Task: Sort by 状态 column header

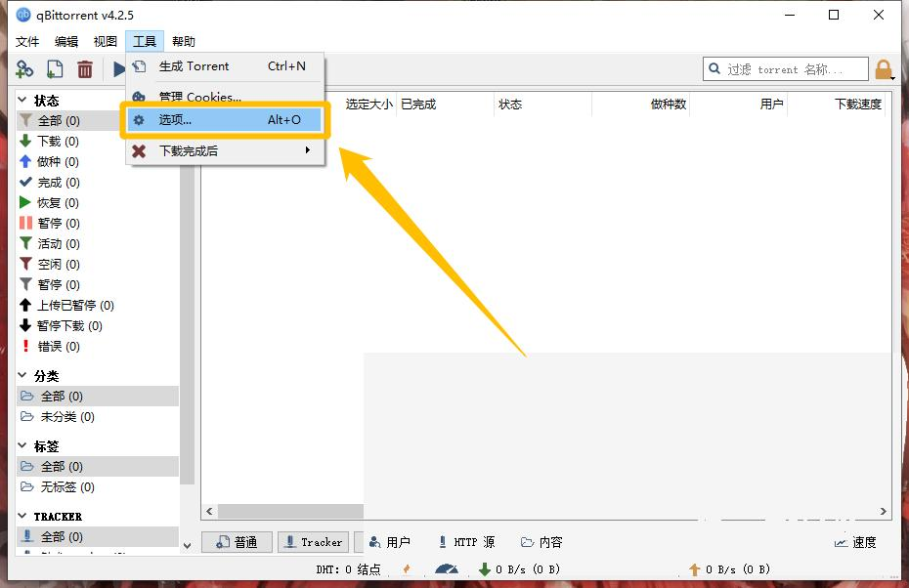Action: (542, 105)
